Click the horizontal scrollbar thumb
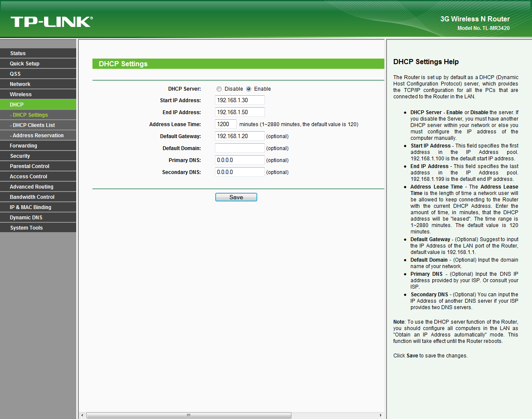The width and height of the screenshot is (532, 419). 189,415
